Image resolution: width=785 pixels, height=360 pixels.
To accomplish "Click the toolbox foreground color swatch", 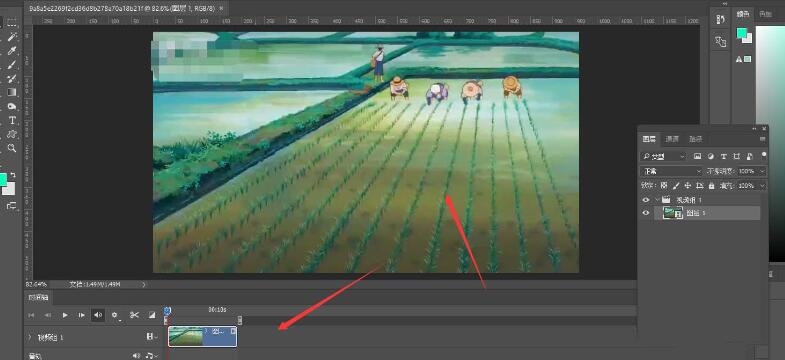I will tap(3, 180).
